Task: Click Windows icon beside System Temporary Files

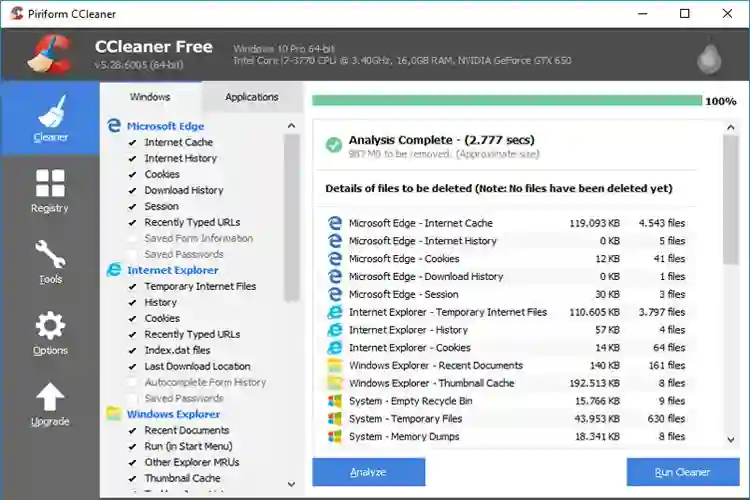Action: point(335,419)
